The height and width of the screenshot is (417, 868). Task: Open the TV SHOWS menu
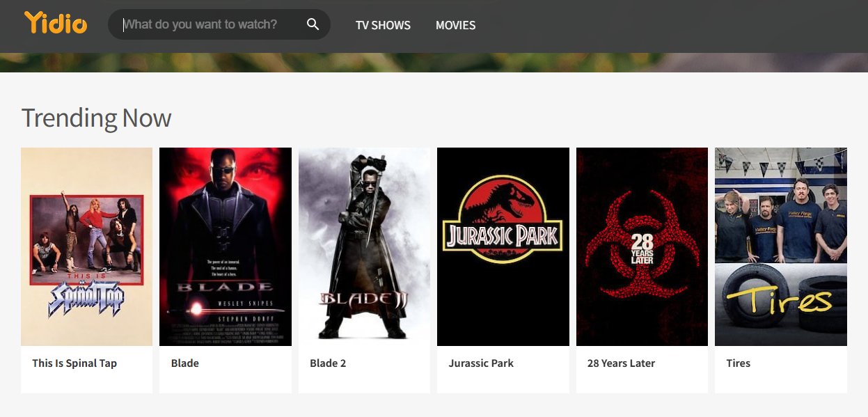(383, 25)
